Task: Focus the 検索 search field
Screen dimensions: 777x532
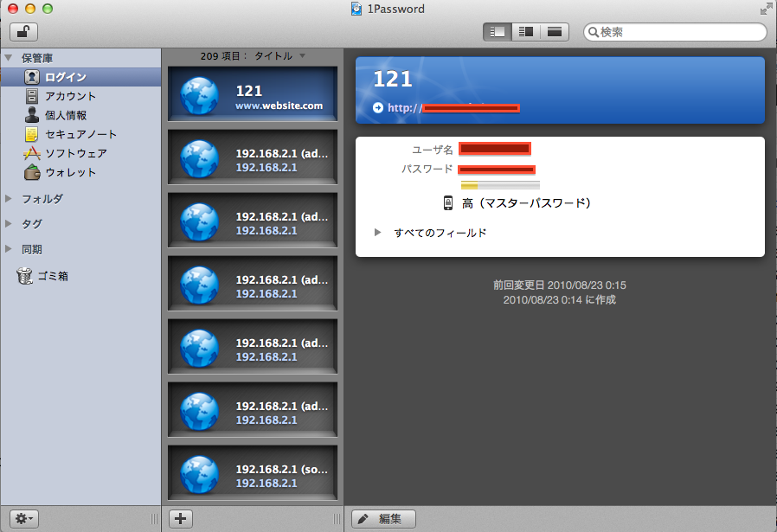Action: 675,32
